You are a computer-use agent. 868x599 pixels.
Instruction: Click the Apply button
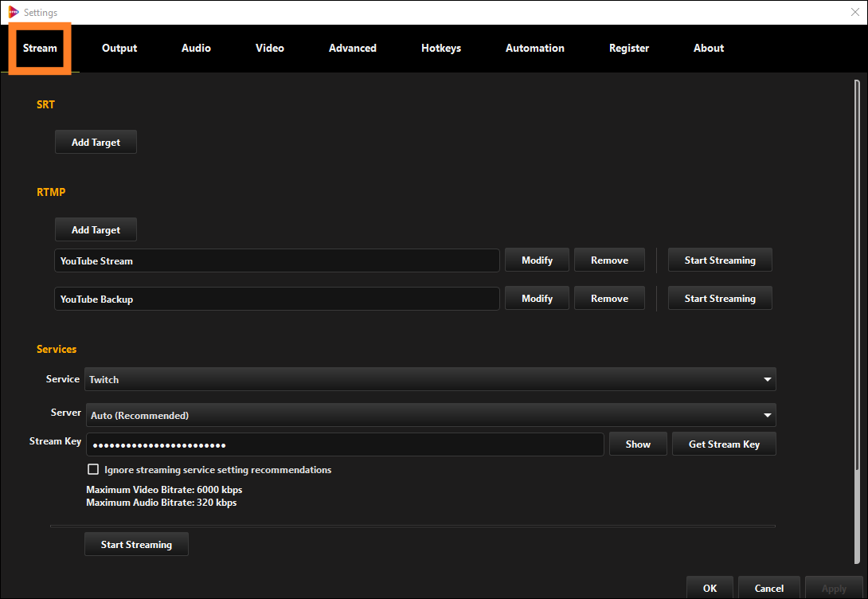point(834,588)
